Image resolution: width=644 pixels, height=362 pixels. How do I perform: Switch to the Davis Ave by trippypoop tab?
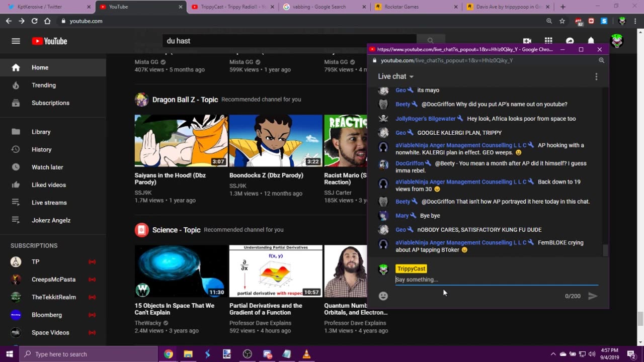(507, 7)
